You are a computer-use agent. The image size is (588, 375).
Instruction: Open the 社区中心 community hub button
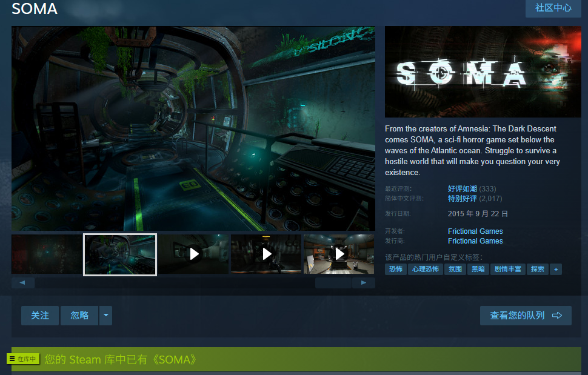[x=553, y=8]
